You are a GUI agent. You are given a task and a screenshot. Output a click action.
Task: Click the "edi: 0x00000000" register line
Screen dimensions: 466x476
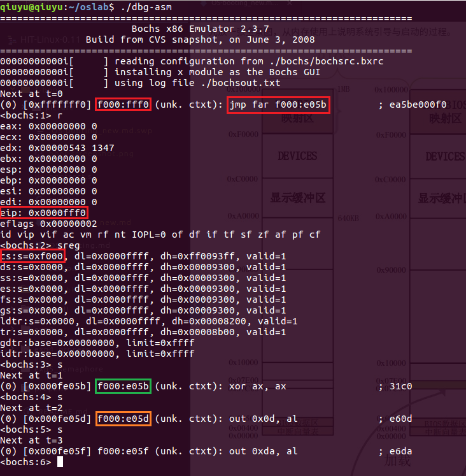point(48,202)
